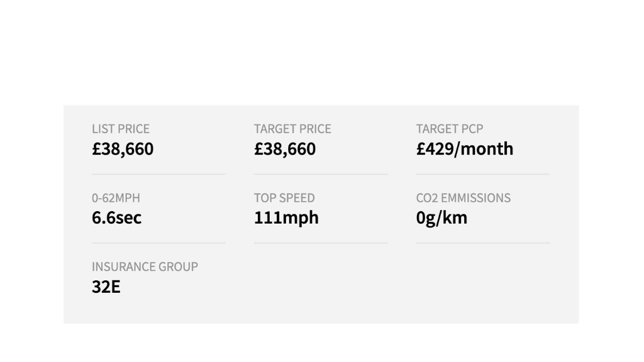Click the divider line below List Price value
The height and width of the screenshot is (362, 644).
158,174
